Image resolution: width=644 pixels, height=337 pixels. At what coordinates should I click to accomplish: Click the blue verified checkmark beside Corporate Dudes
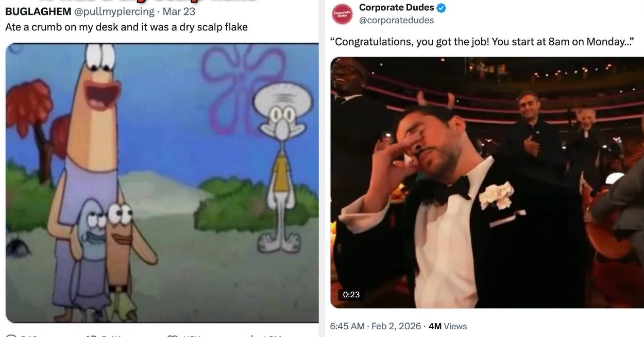[441, 7]
